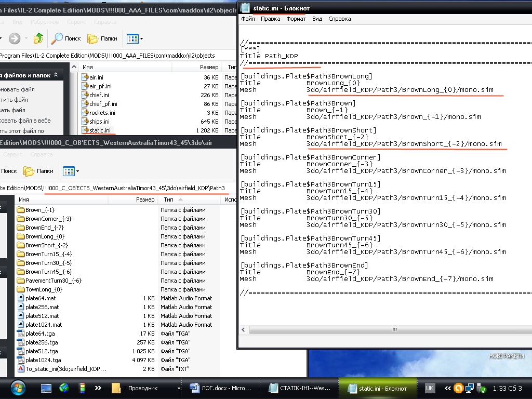Collapse the file and folder tasks panel

[56, 75]
